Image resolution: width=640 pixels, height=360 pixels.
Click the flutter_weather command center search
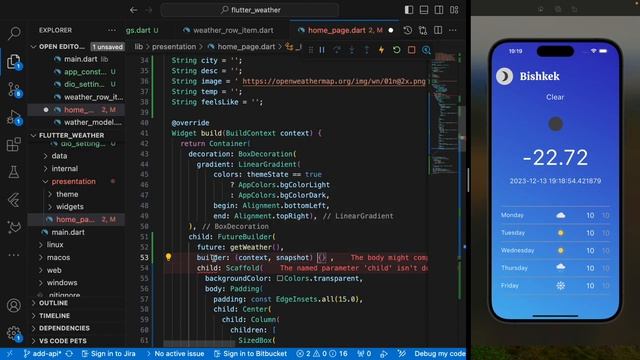(250, 10)
